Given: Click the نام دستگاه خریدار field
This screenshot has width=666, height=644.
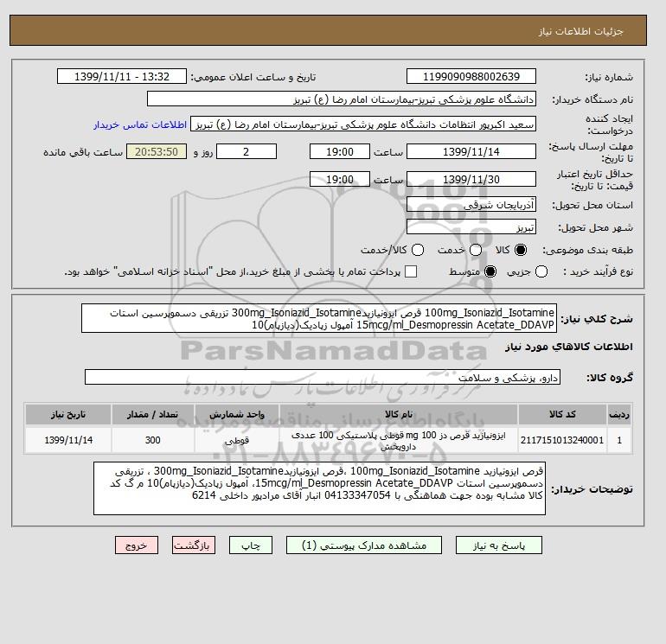Looking at the screenshot, I should (342, 99).
